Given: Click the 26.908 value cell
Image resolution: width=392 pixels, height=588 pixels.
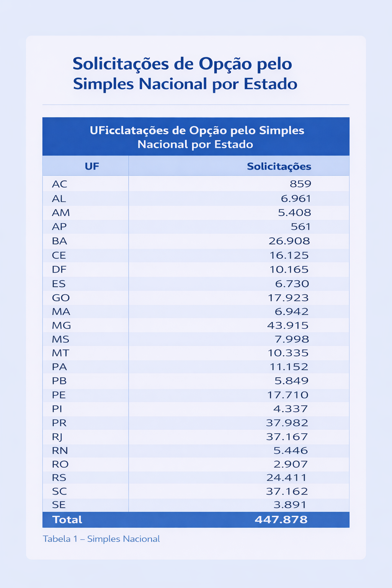Looking at the screenshot, I should pyautogui.click(x=289, y=241).
